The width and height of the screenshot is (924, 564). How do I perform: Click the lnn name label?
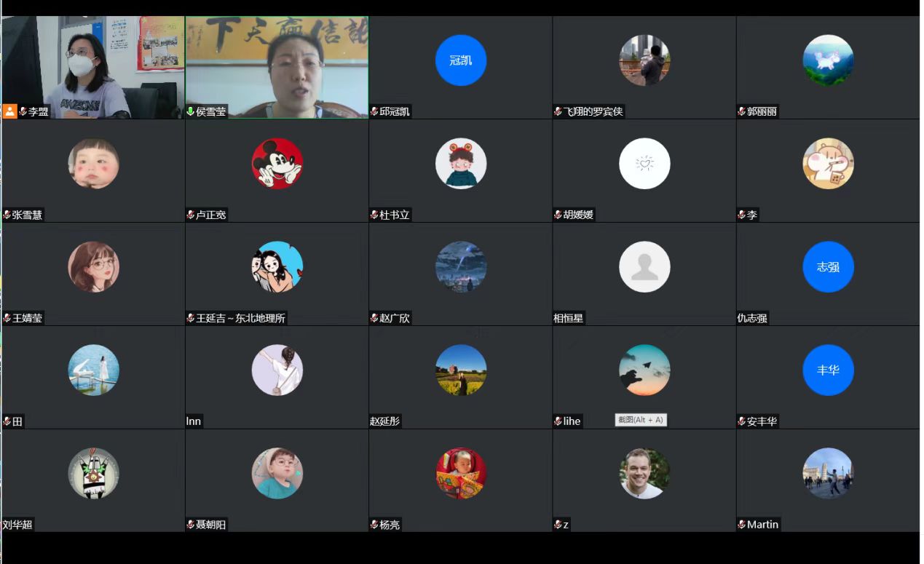(194, 421)
